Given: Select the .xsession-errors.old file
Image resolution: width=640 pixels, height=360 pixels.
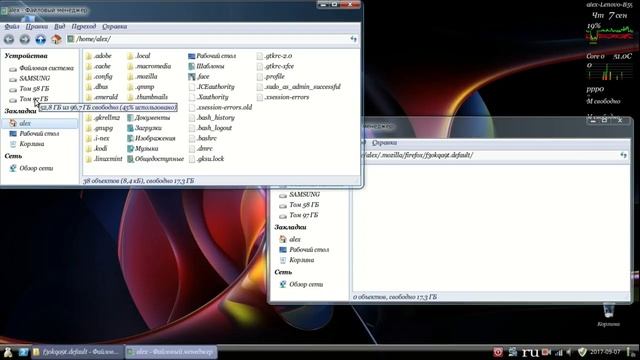Looking at the screenshot, I should click(220, 107).
